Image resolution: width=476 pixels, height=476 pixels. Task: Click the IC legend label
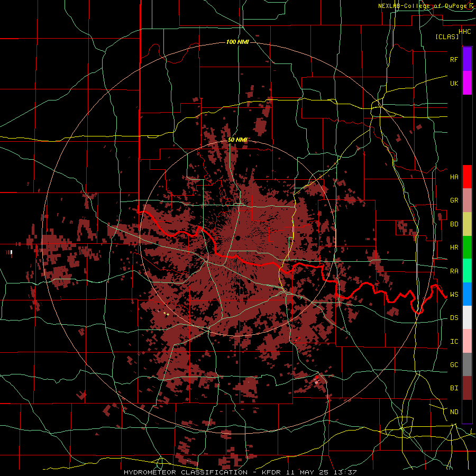pyautogui.click(x=454, y=342)
